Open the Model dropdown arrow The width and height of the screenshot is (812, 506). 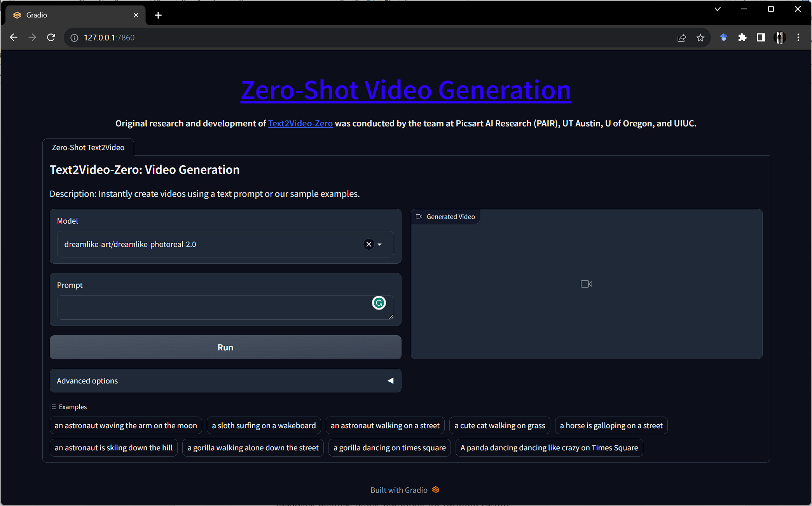tap(380, 245)
